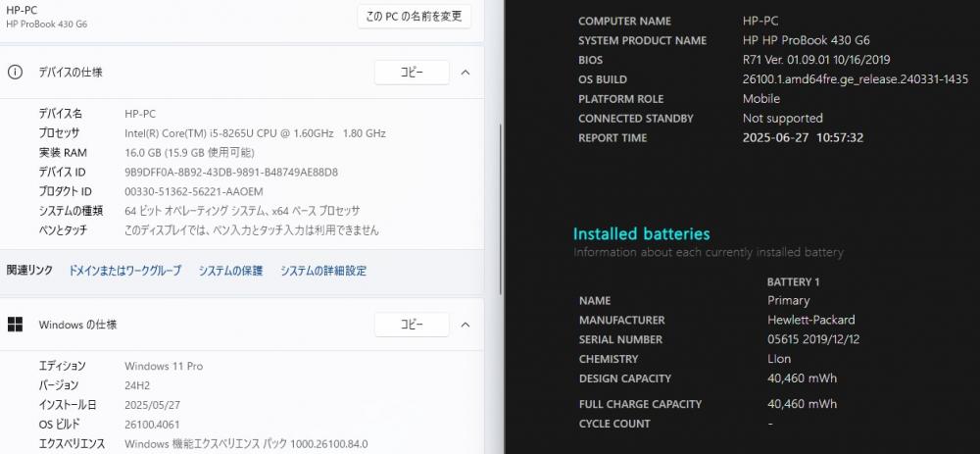
Task: Click the REPORT TIME value
Action: pos(804,137)
